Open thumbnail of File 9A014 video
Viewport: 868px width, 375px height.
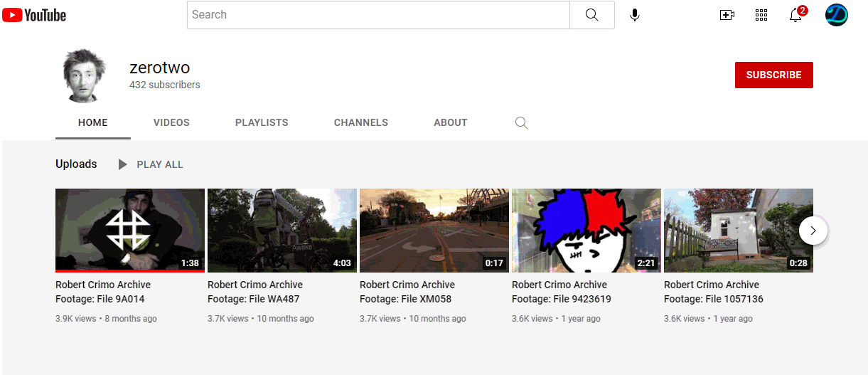coord(130,231)
